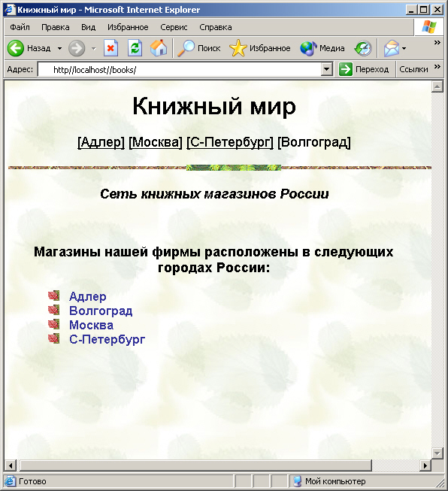Open the Избранное menu in menu bar
The image size is (448, 491).
pos(128,27)
